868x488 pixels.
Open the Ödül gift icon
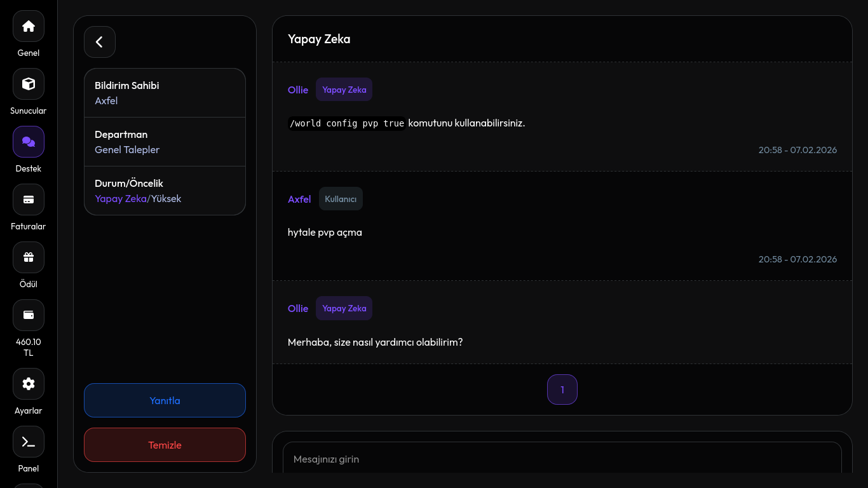click(29, 257)
